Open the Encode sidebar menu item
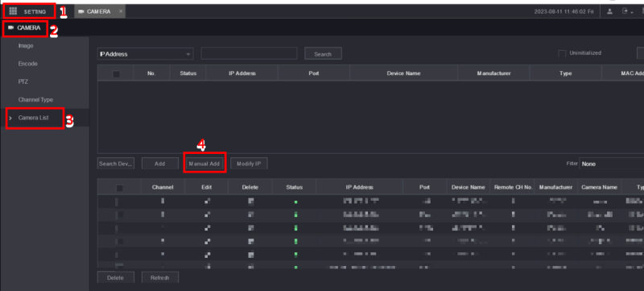The image size is (644, 291). [27, 64]
